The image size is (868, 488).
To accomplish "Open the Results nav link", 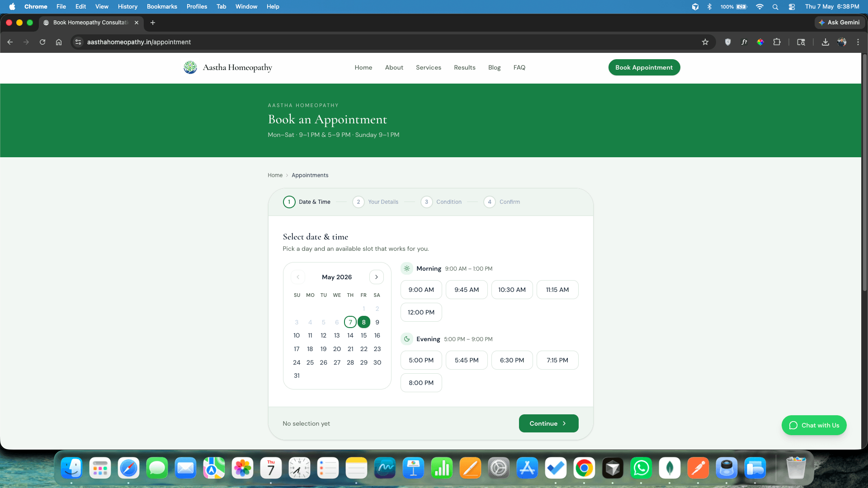I will 465,67.
